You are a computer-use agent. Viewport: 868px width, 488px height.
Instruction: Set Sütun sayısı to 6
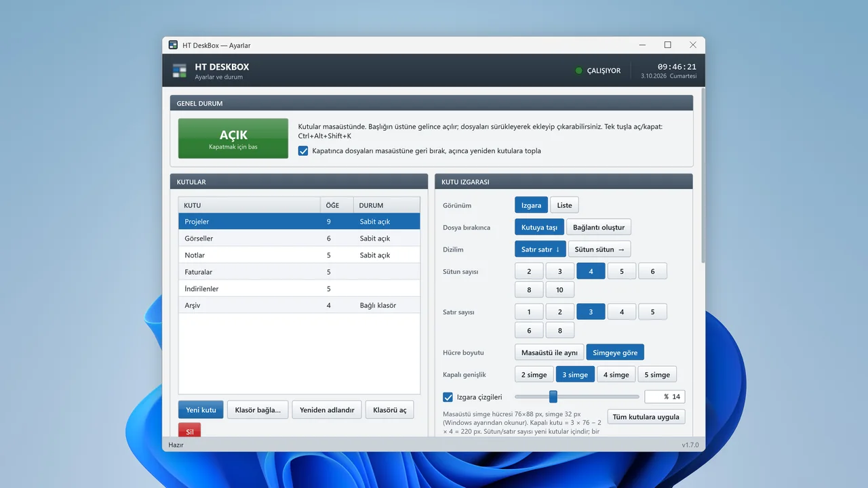(x=652, y=271)
